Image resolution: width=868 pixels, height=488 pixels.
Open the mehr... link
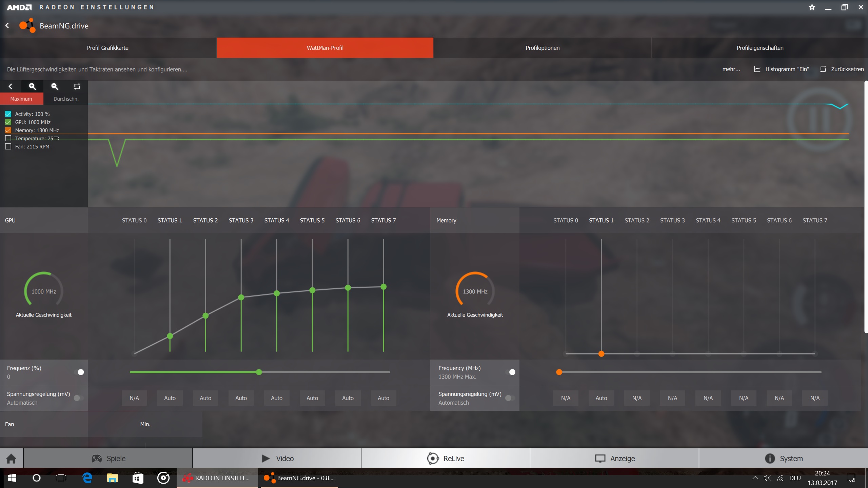[x=731, y=69]
